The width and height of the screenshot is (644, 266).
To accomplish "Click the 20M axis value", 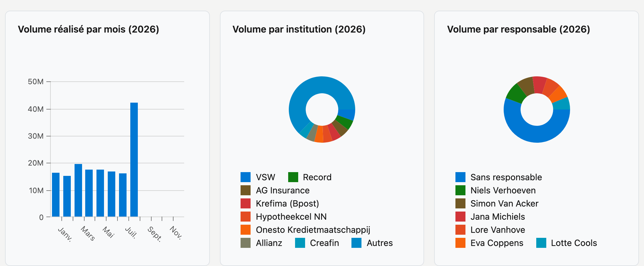I will (36, 163).
